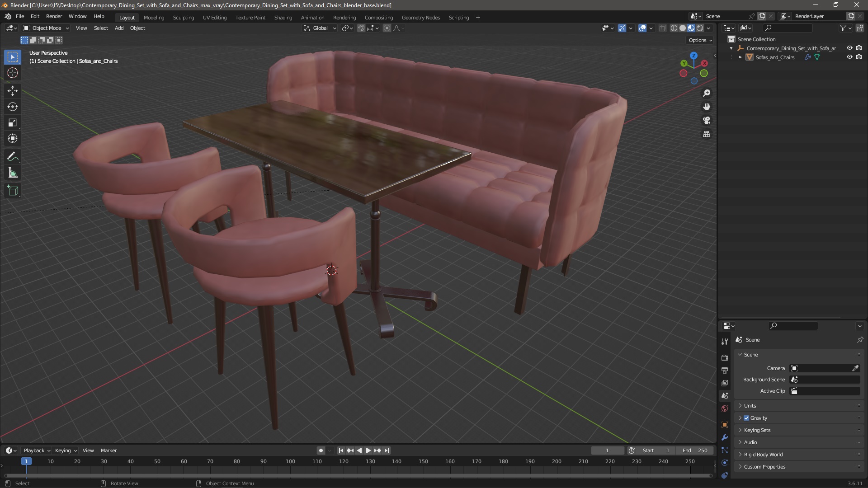This screenshot has width=868, height=488.
Task: Open View Layer properties tab
Action: pyautogui.click(x=725, y=383)
